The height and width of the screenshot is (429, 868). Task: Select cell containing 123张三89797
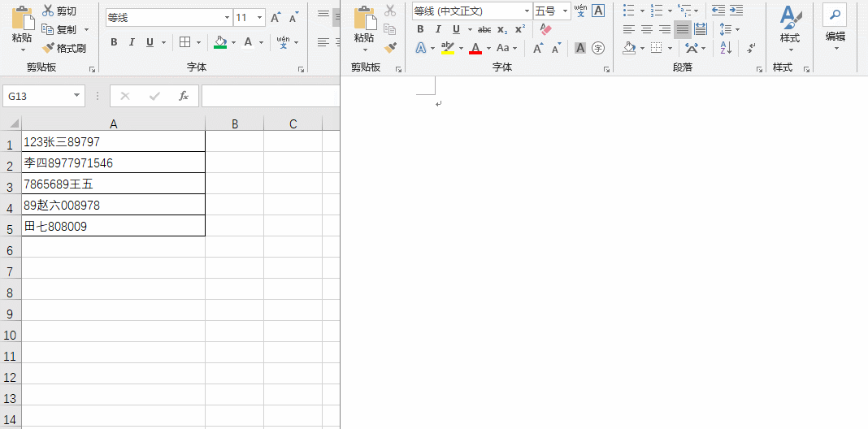pos(114,141)
